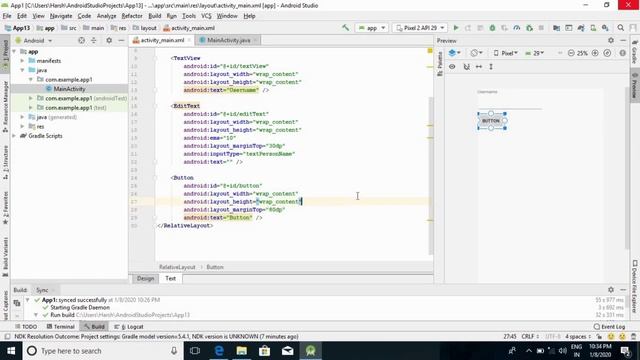640x360 pixels.
Task: Expand the res folder
Action: coord(22,127)
